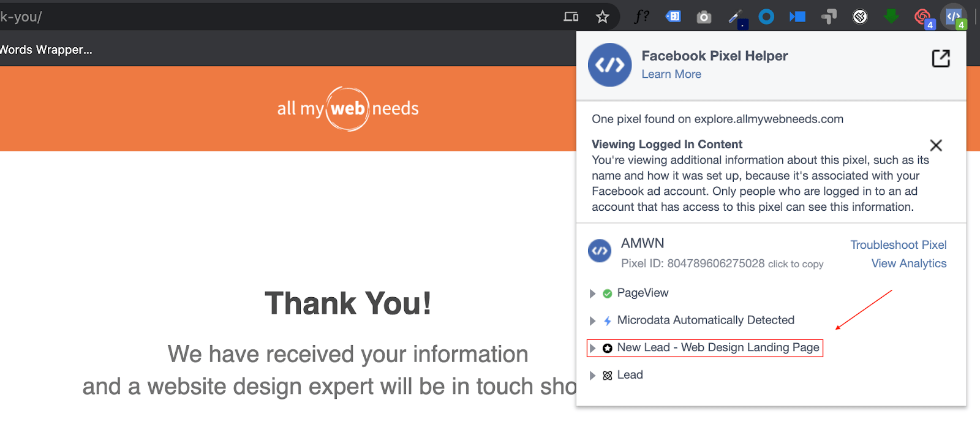Click the blue ring extension icon
This screenshot has width=980, height=443.
pyautogui.click(x=766, y=17)
